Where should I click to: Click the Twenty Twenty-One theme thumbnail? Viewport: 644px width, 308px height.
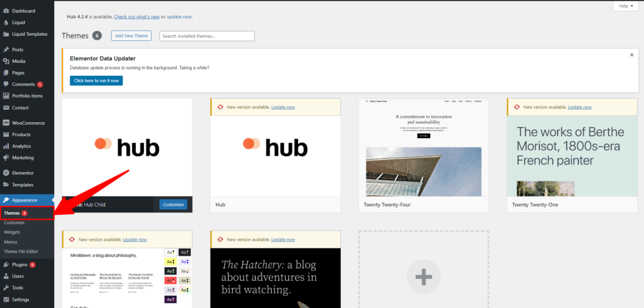(x=572, y=156)
